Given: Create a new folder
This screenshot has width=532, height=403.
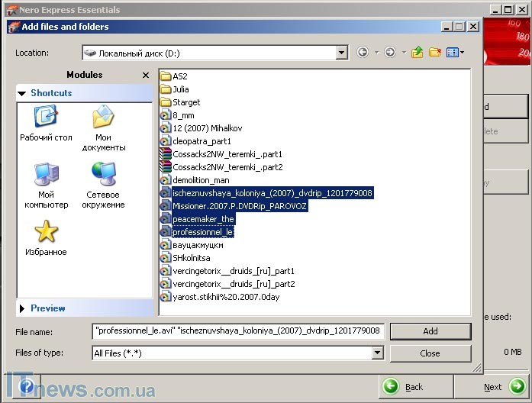Looking at the screenshot, I should tap(435, 53).
